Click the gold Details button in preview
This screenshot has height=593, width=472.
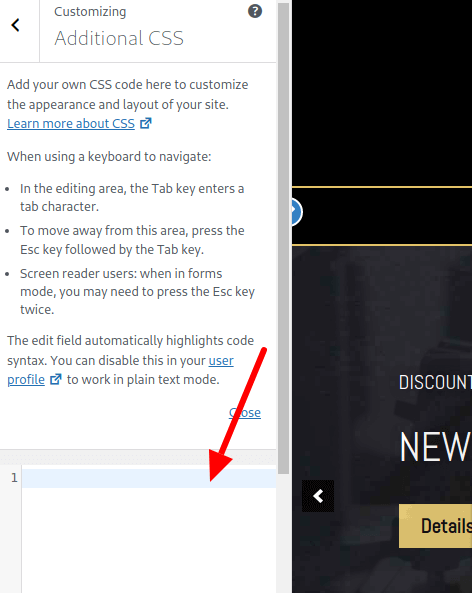click(x=435, y=526)
